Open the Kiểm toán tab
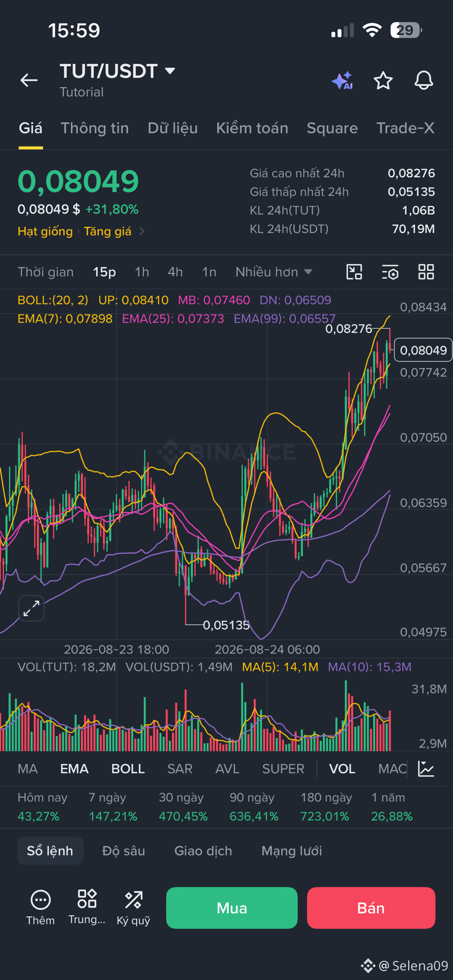This screenshot has height=980, width=453. tap(252, 128)
